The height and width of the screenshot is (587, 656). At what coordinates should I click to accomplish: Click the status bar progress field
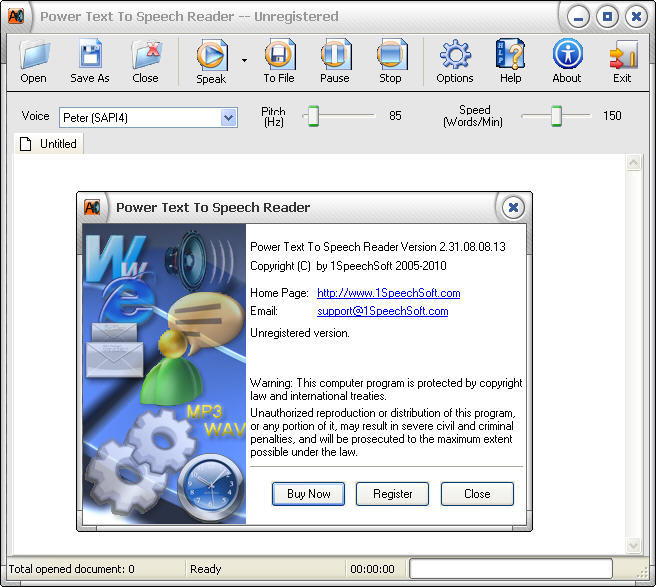point(511,569)
